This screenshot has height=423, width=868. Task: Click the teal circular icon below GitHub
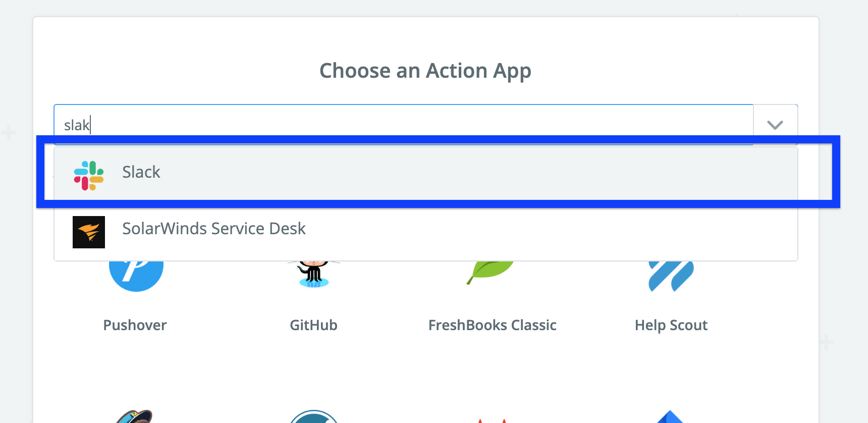tap(313, 417)
